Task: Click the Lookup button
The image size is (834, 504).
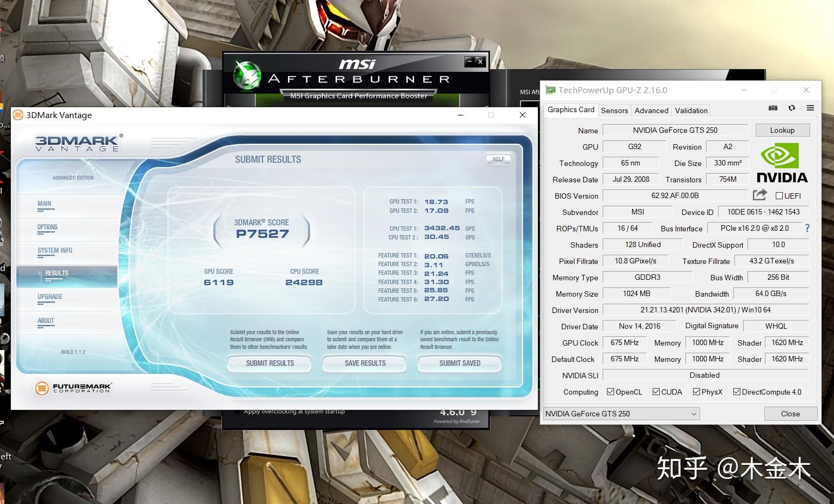Action: 782,130
